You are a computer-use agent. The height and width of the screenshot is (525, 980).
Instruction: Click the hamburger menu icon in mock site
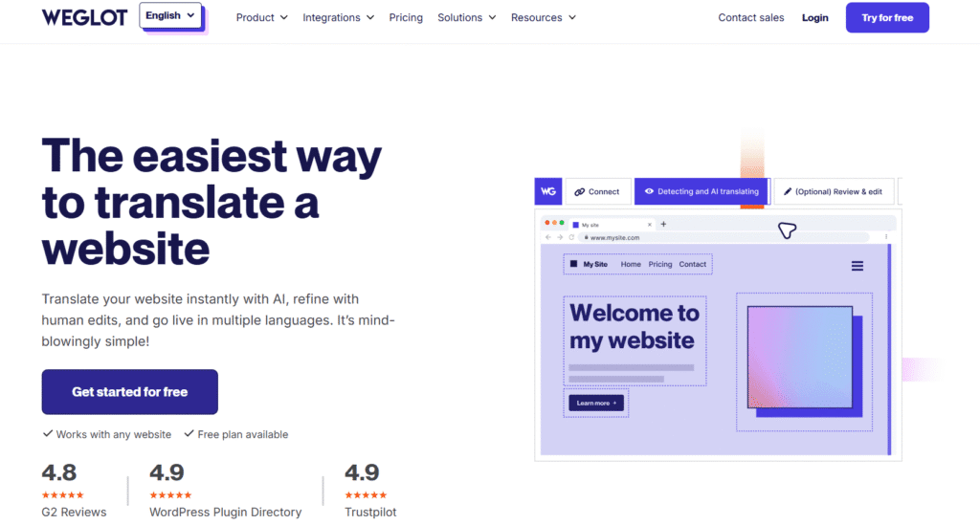[857, 266]
